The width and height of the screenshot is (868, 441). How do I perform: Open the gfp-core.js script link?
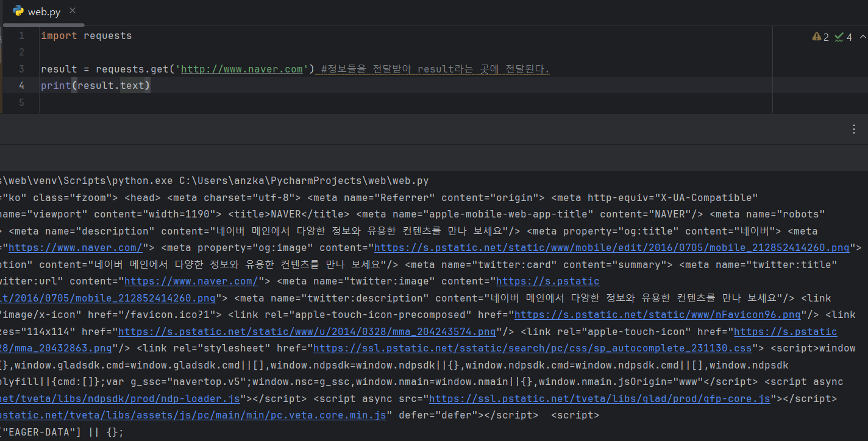[599, 399]
